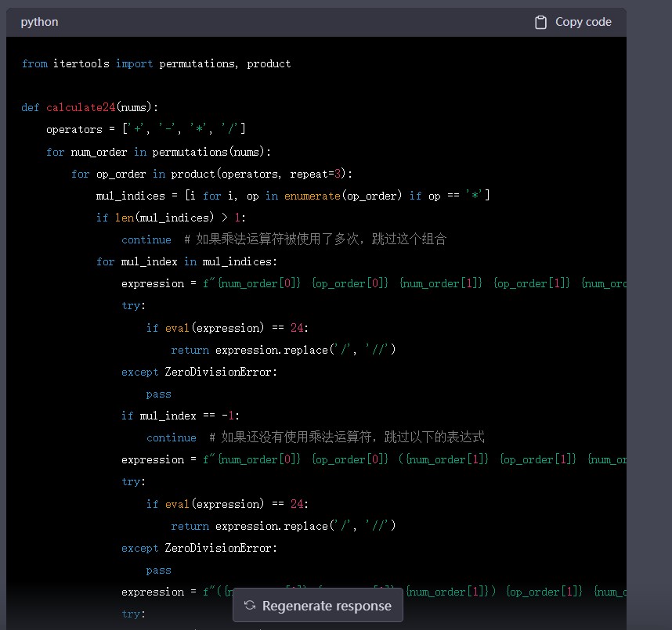The height and width of the screenshot is (630, 672).
Task: Click the circular arrows regenerate icon
Action: point(250,606)
